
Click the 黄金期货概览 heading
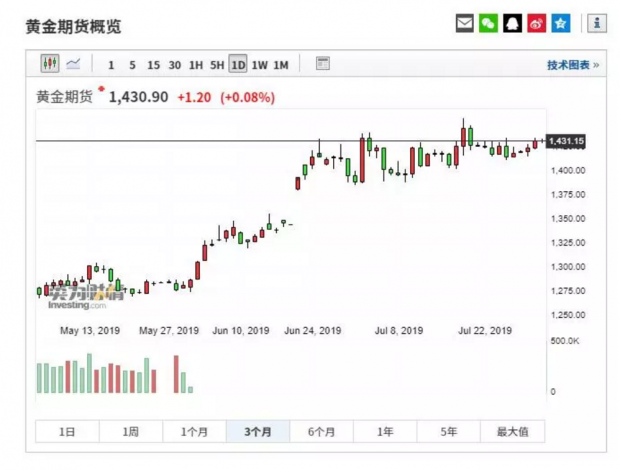pyautogui.click(x=73, y=26)
